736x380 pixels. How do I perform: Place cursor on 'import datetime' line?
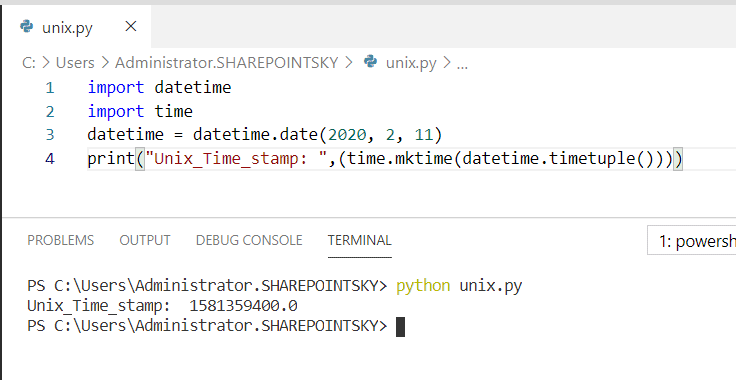pos(159,88)
